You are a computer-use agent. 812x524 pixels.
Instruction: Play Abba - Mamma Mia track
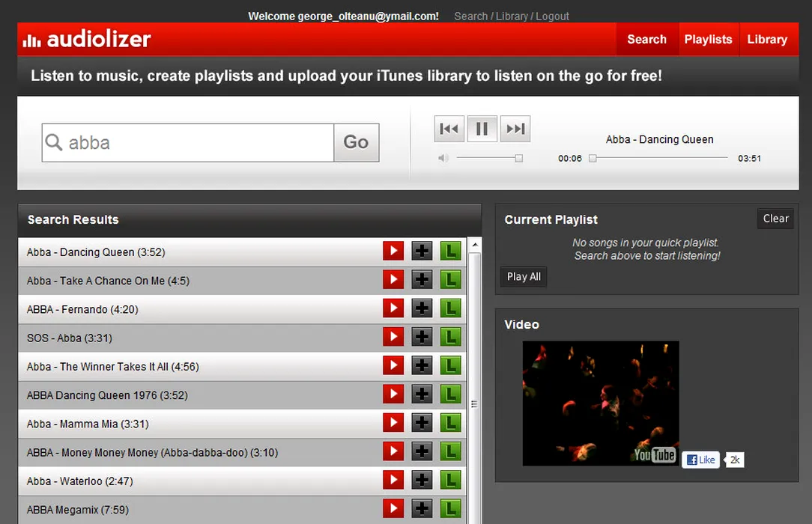click(x=393, y=423)
